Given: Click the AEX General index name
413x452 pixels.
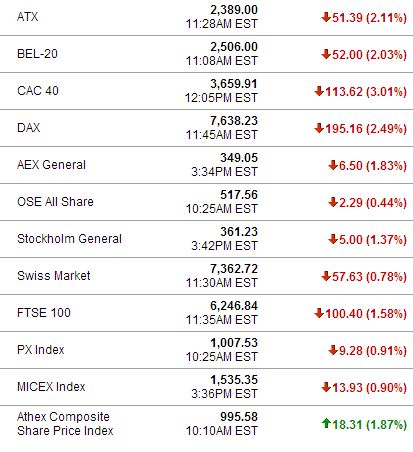Looking at the screenshot, I should coord(51,165).
